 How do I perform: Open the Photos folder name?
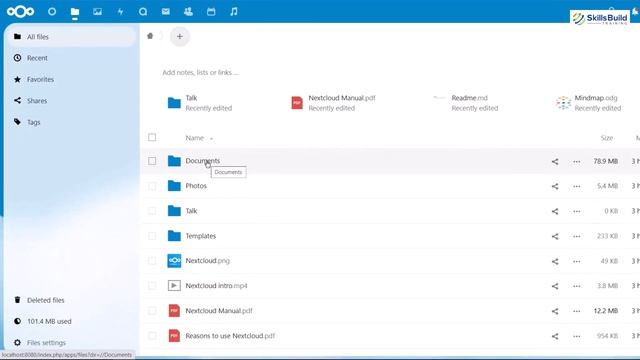click(x=196, y=186)
